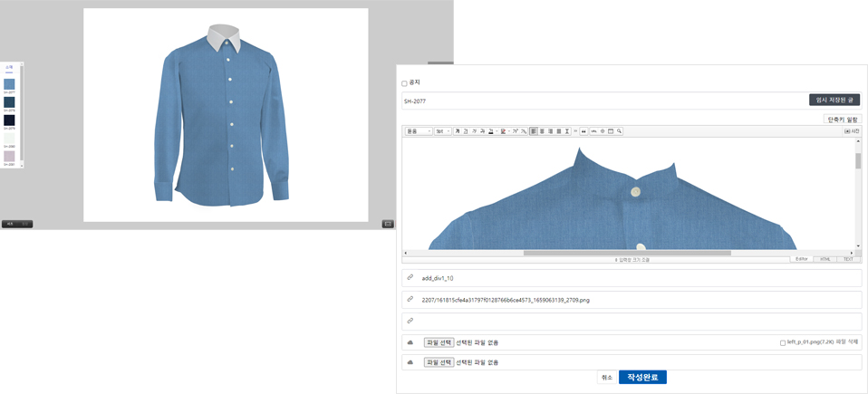
Task: Open the find/search magnifier tool in editor
Action: click(619, 131)
